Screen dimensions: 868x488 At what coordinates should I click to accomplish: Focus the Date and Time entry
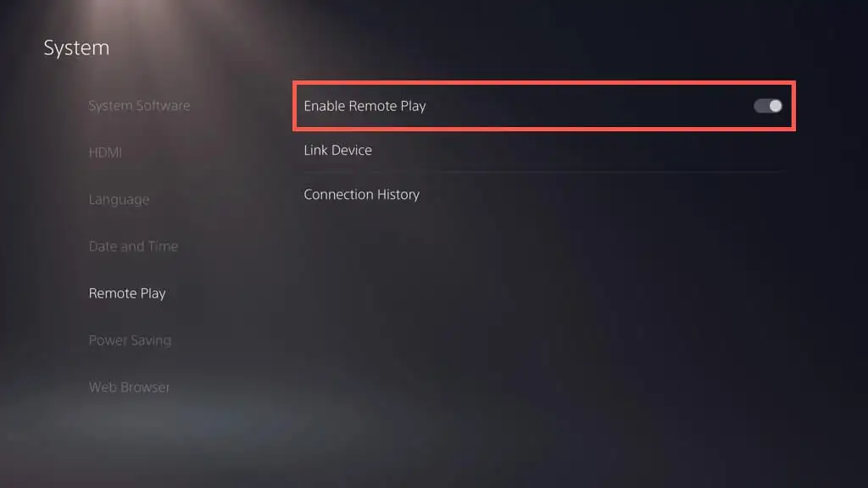click(133, 247)
